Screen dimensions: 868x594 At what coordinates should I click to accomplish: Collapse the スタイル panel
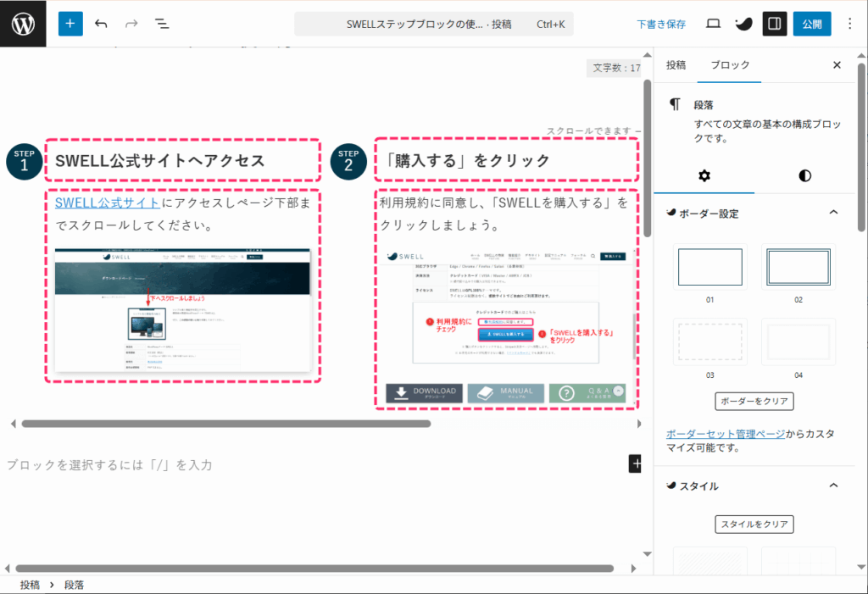[x=832, y=486]
